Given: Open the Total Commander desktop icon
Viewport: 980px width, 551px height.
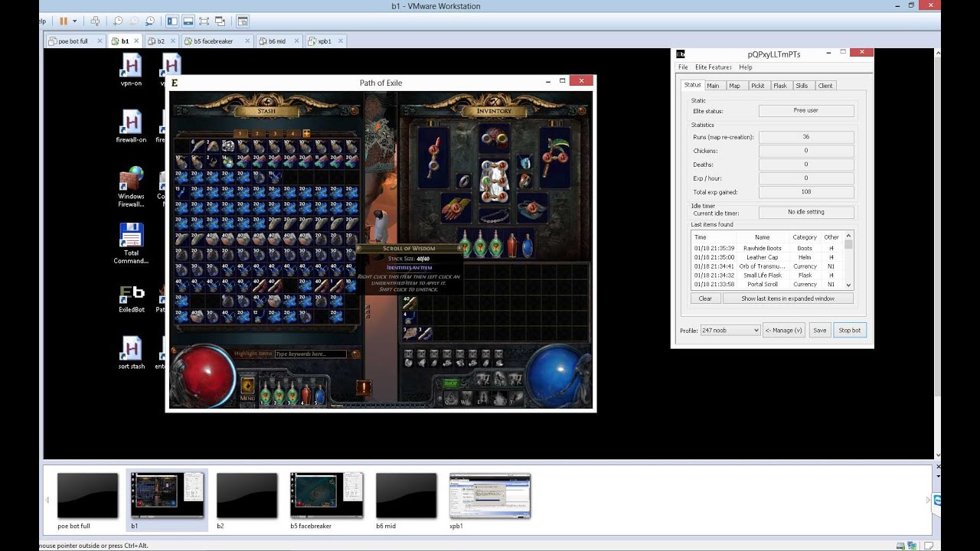Looking at the screenshot, I should [131, 244].
